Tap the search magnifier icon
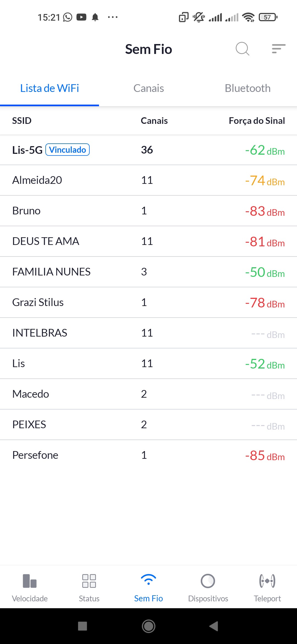Viewport: 297px width, 644px height. [x=242, y=49]
